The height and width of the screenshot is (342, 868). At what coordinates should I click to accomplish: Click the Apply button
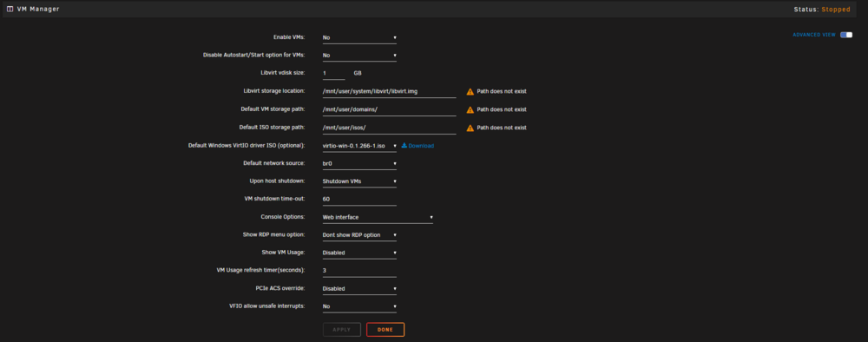point(341,329)
